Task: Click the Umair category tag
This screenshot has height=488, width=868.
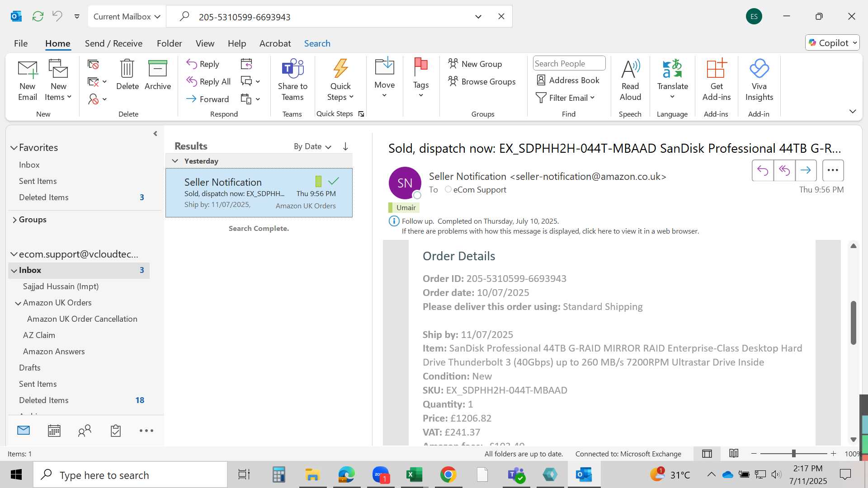Action: pyautogui.click(x=404, y=207)
